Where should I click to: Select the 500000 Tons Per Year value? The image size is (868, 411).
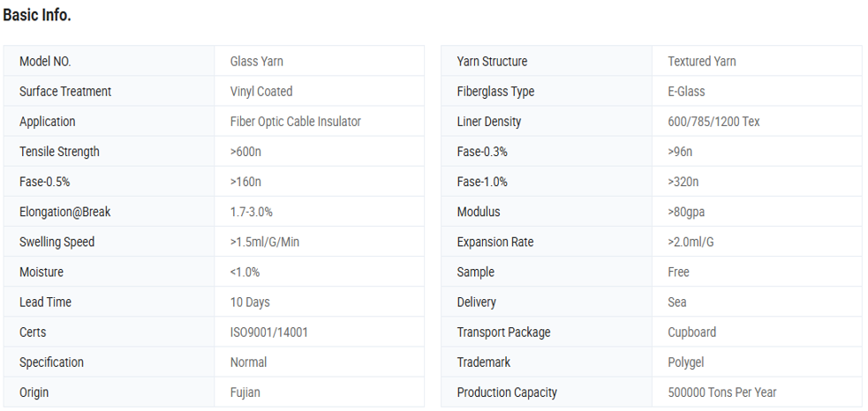(721, 392)
